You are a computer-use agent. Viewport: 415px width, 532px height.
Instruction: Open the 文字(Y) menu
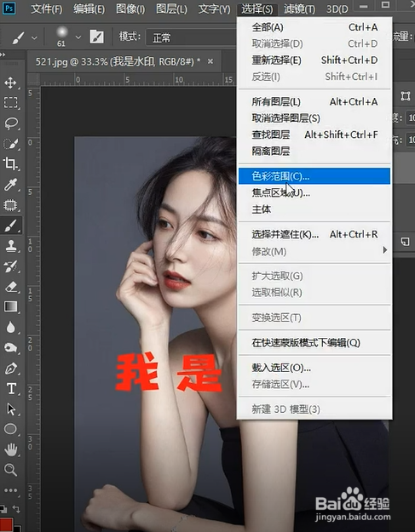pyautogui.click(x=214, y=9)
